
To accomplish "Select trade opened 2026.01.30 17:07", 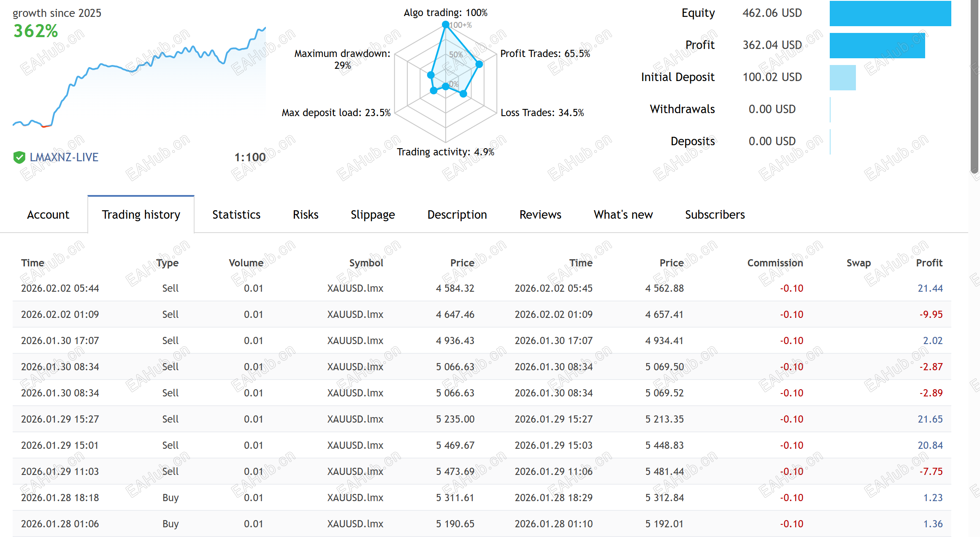I will pos(482,341).
